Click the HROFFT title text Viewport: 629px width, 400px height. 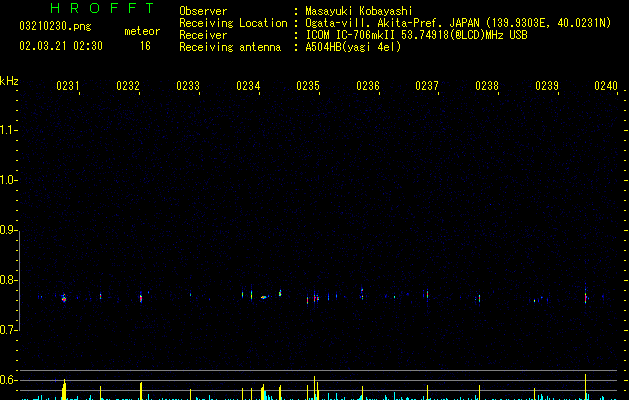(102, 8)
